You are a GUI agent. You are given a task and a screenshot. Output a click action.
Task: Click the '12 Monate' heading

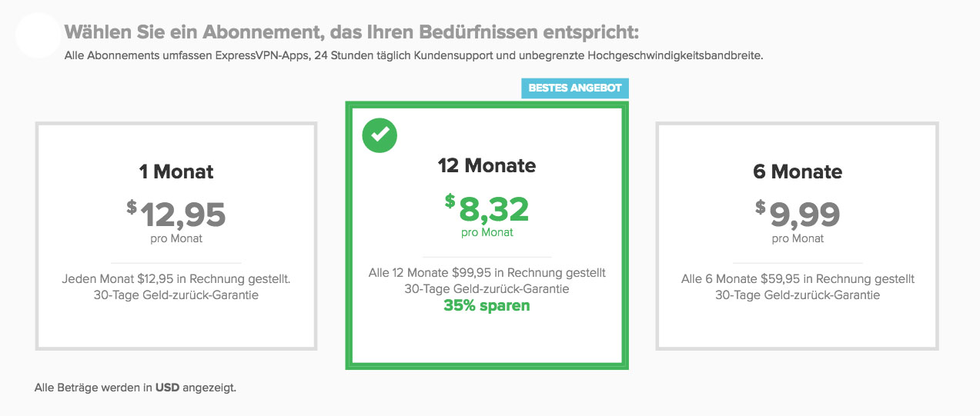tap(487, 165)
